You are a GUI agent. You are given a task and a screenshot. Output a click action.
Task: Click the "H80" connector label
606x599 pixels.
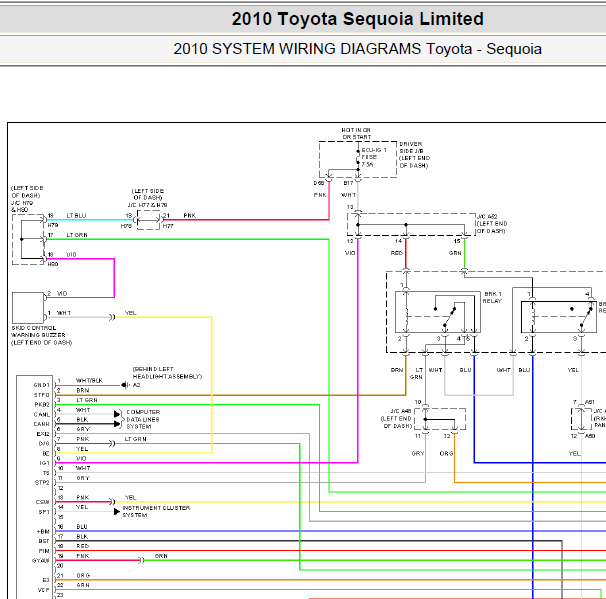[53, 264]
